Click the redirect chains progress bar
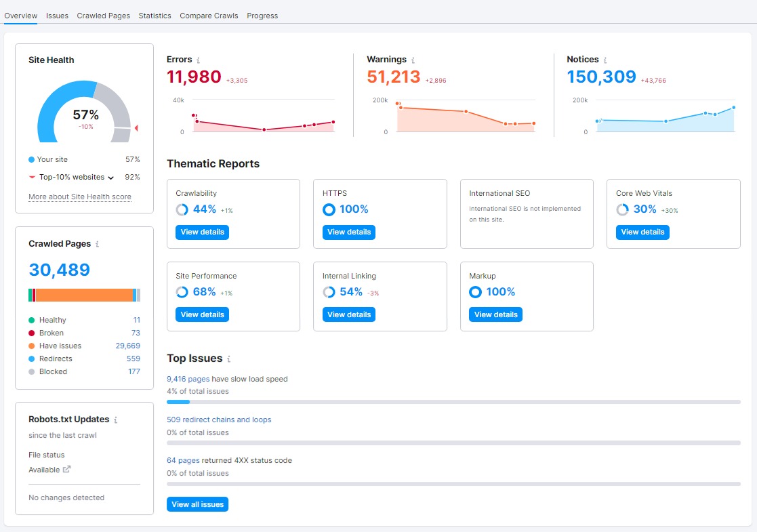The height and width of the screenshot is (532, 757). (454, 443)
